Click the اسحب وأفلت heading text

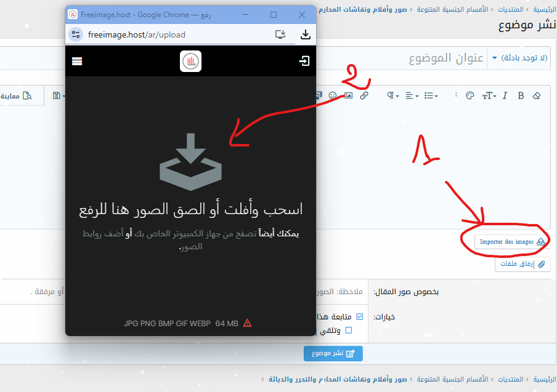(191, 209)
